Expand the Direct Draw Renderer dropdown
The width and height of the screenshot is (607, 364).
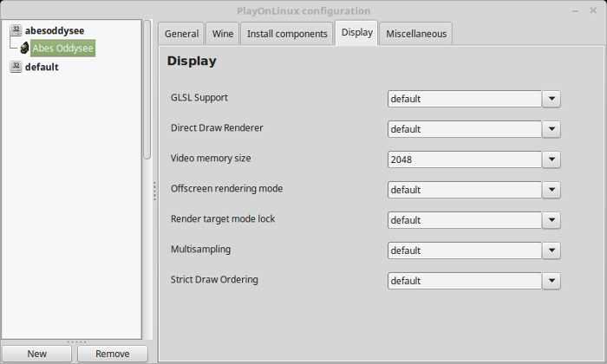pos(552,129)
